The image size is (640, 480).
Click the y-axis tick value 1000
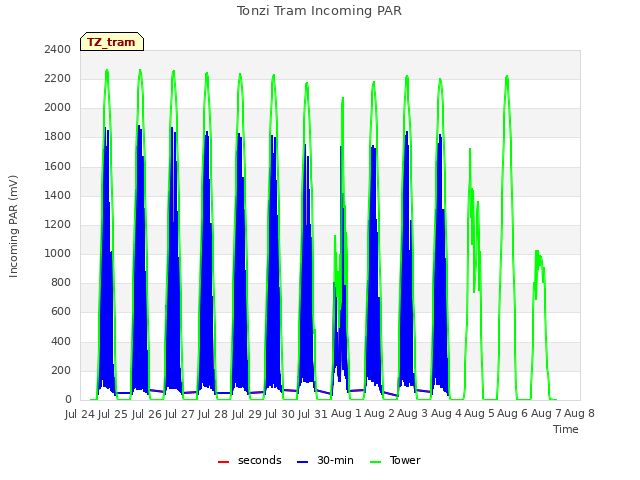tap(58, 253)
